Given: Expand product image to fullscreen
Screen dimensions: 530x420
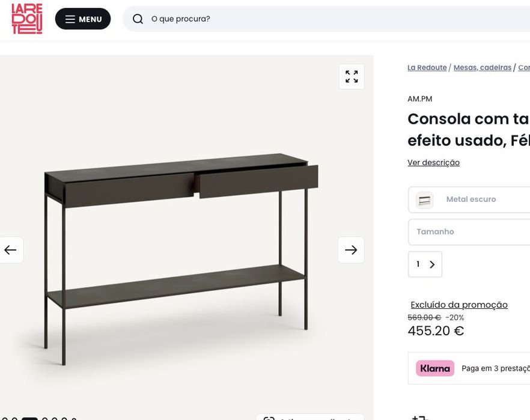Looking at the screenshot, I should point(352,77).
